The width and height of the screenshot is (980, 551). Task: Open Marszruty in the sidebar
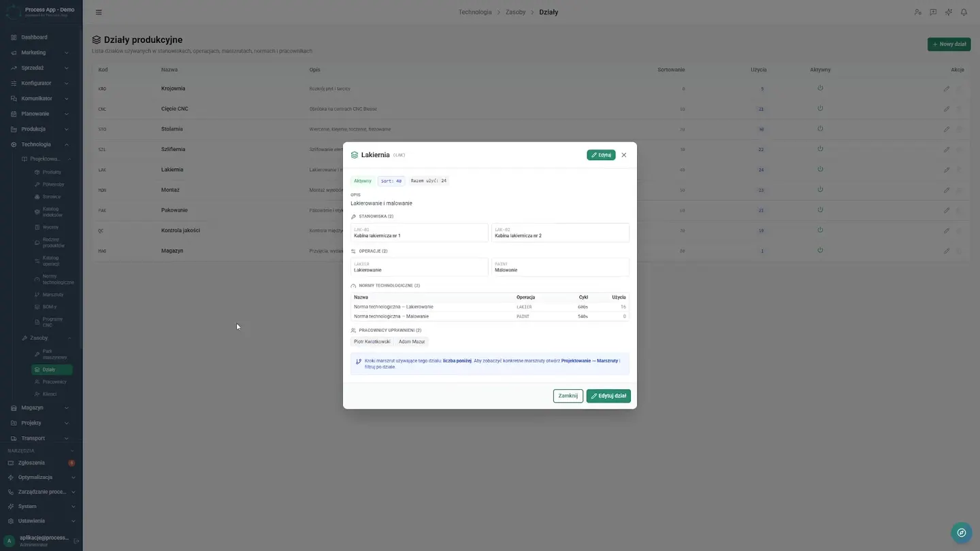pyautogui.click(x=52, y=295)
